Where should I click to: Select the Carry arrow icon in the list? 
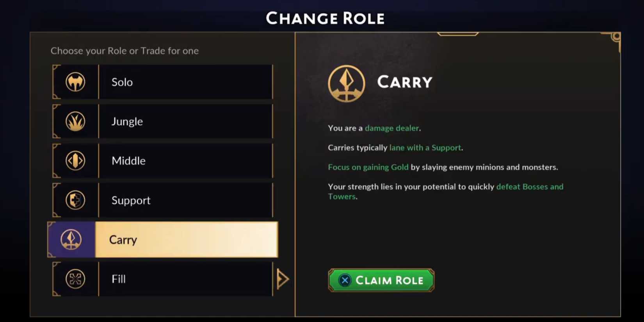click(71, 240)
